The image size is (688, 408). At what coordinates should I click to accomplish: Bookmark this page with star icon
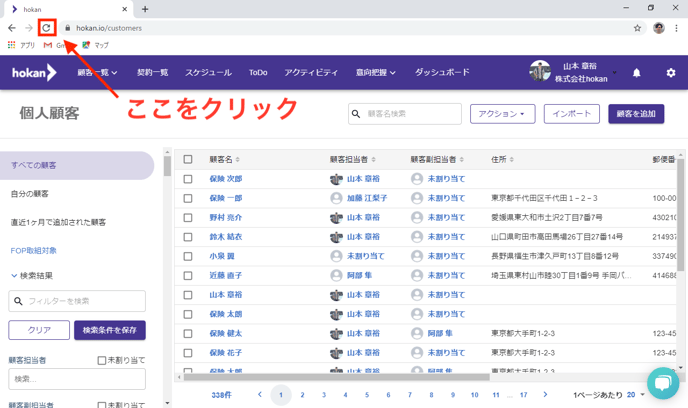[637, 28]
